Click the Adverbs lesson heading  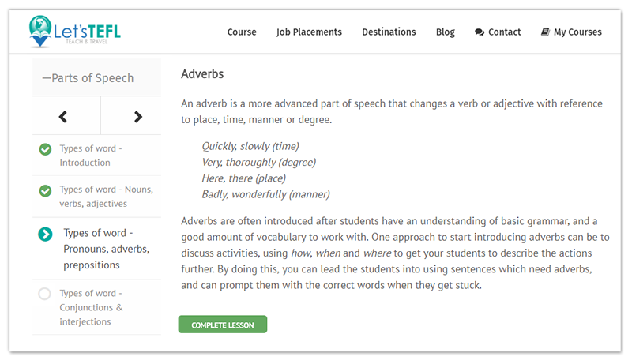tap(202, 74)
